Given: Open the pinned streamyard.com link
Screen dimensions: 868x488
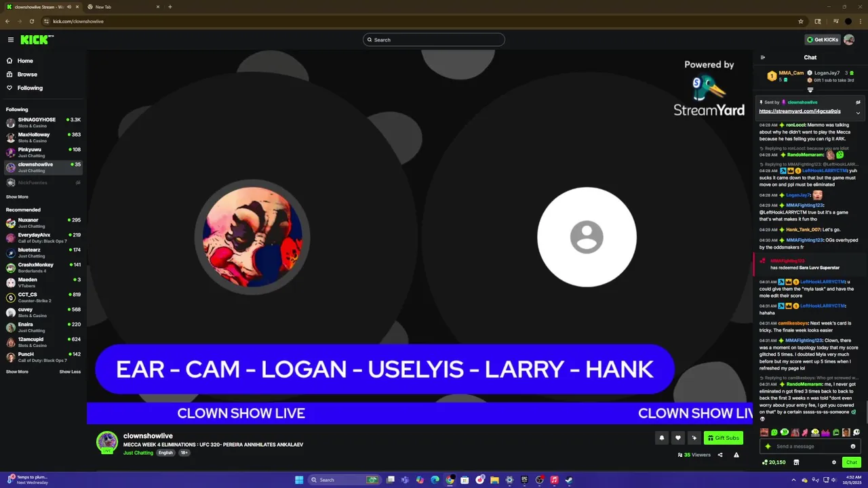Looking at the screenshot, I should click(x=800, y=111).
